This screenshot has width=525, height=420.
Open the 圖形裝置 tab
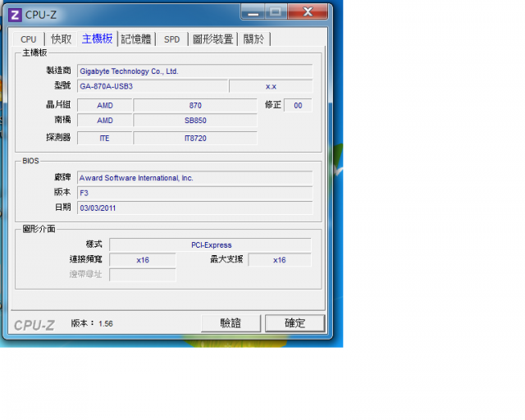(x=212, y=39)
